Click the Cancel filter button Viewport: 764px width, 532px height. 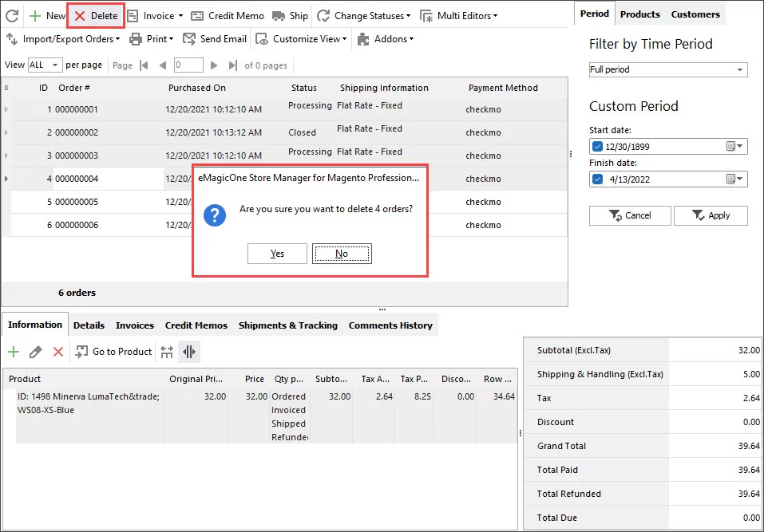[630, 215]
